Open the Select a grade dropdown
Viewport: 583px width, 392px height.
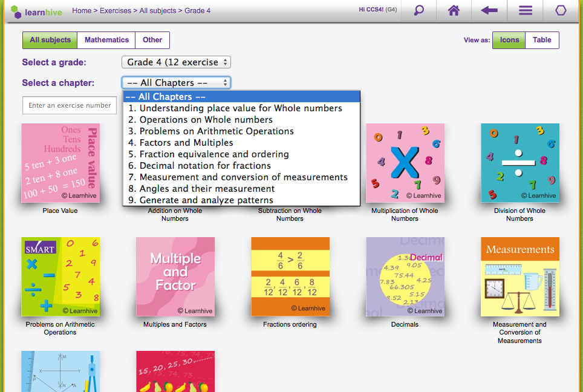[176, 62]
